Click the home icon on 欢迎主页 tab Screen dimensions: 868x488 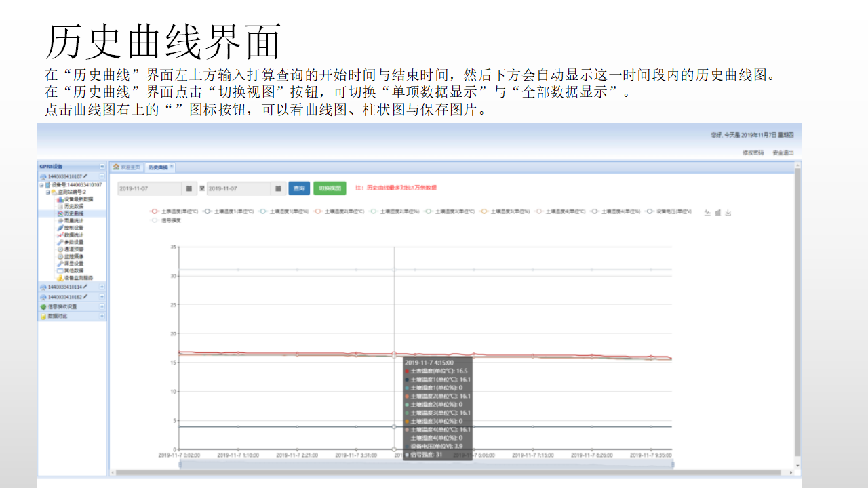pos(117,166)
